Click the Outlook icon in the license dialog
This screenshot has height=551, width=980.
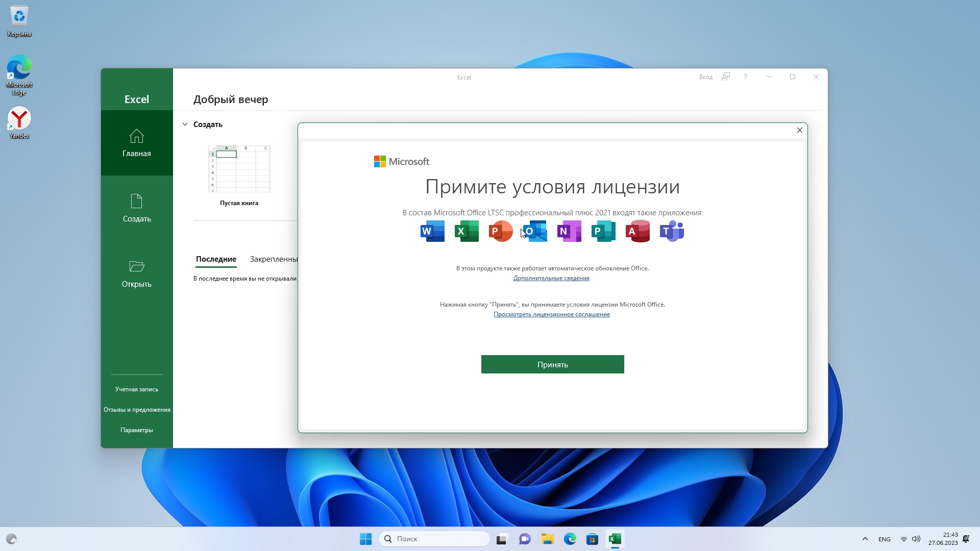pos(535,231)
